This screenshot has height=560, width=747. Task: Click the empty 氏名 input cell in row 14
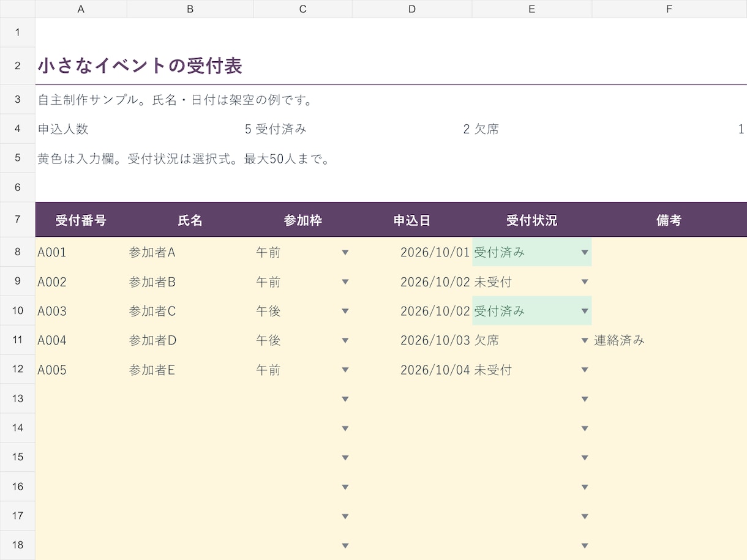pyautogui.click(x=190, y=428)
